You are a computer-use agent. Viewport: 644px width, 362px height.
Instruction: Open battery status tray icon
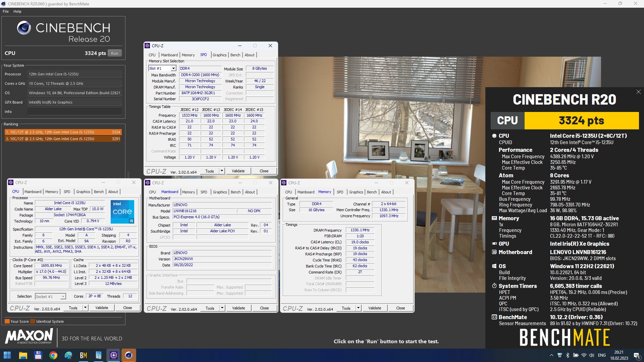(x=576, y=355)
